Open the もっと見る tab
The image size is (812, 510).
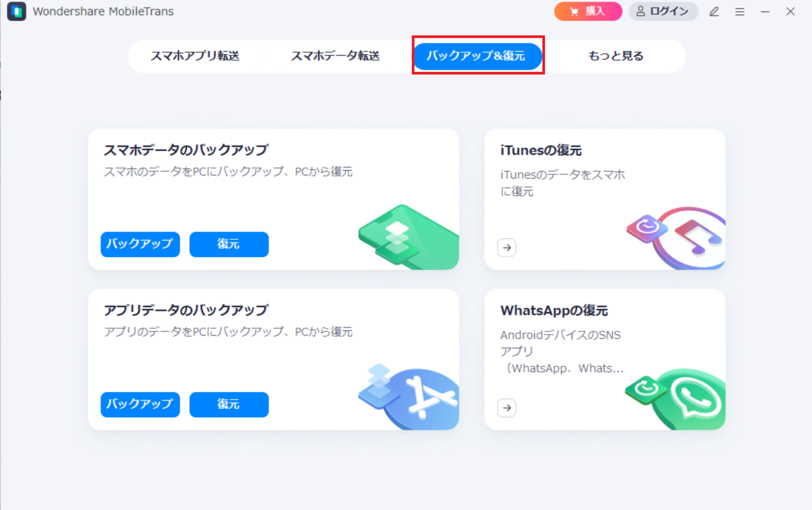click(x=616, y=56)
